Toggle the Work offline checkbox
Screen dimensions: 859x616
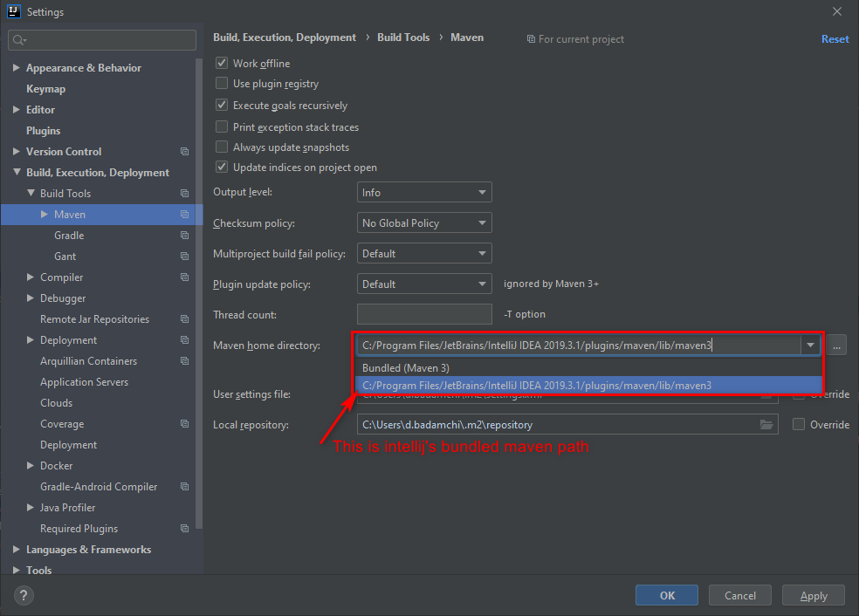tap(222, 63)
